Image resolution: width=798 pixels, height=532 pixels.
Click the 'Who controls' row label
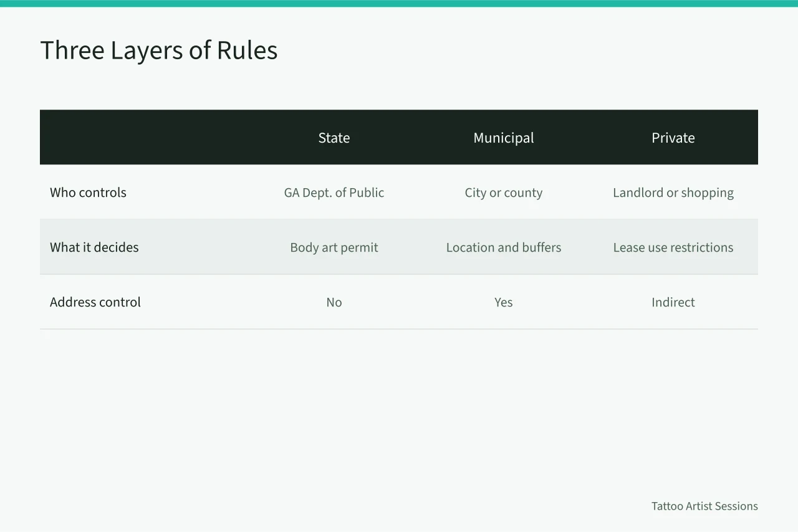coord(88,192)
